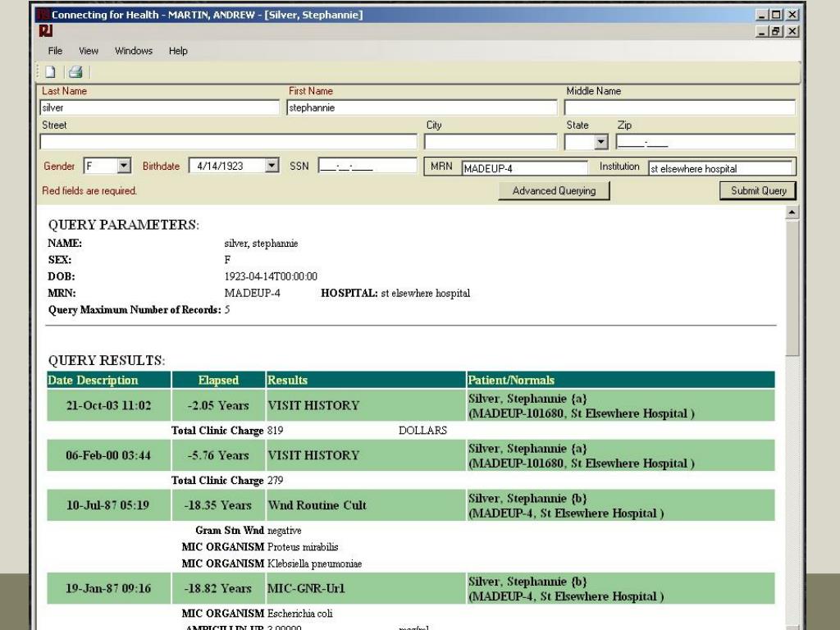Click the Patient/Normals column header
The image size is (840, 630).
pos(621,380)
